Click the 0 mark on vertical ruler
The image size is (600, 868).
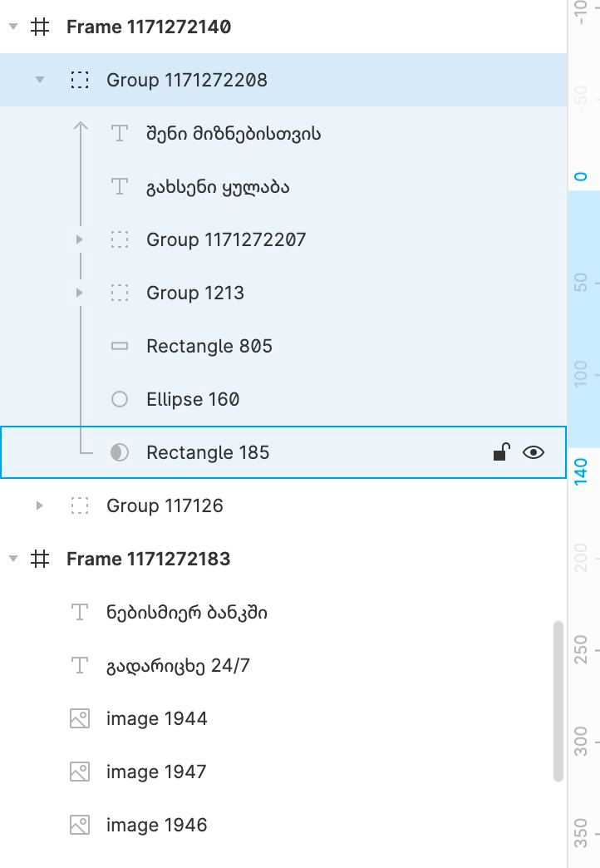coord(580,176)
